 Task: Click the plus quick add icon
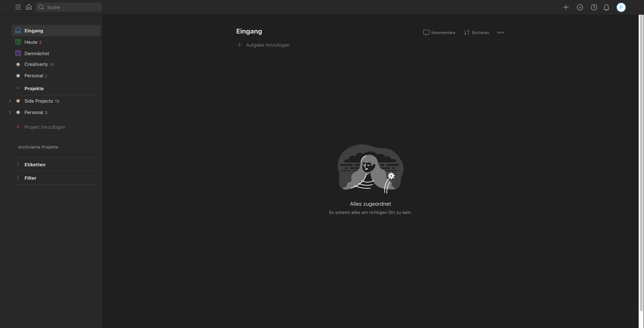[x=566, y=7]
